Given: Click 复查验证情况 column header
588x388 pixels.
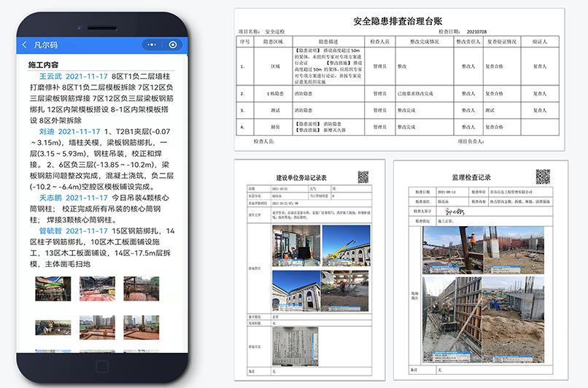Looking at the screenshot, I should tap(502, 42).
